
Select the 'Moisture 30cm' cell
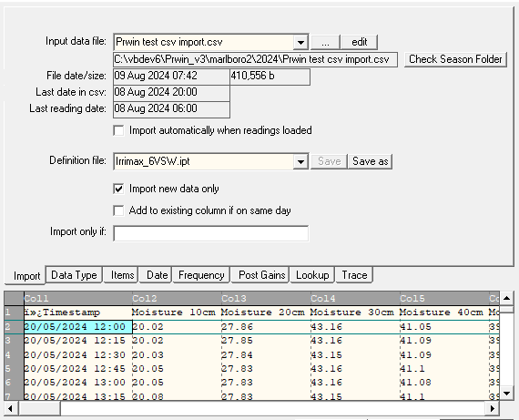click(x=355, y=312)
